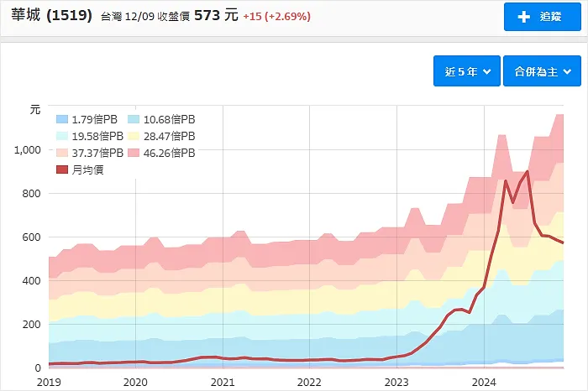Toggle the 1.79倍PB legend series
588x391 pixels.
pos(87,119)
